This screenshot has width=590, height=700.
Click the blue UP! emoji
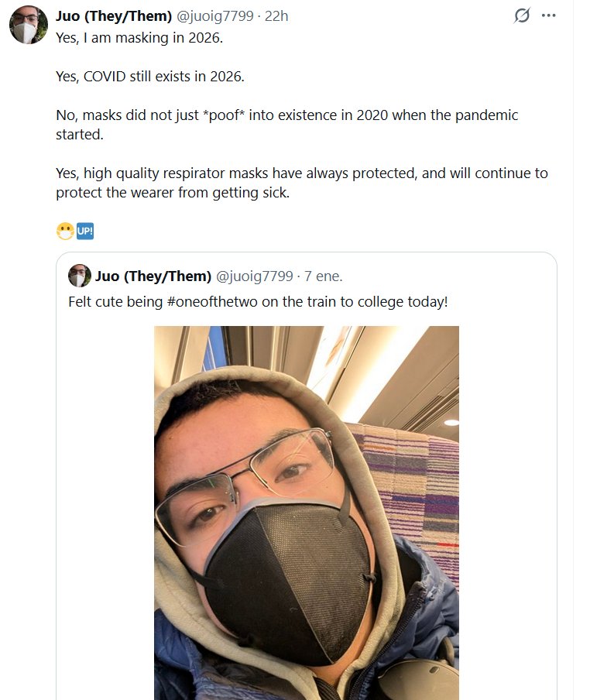click(x=85, y=231)
